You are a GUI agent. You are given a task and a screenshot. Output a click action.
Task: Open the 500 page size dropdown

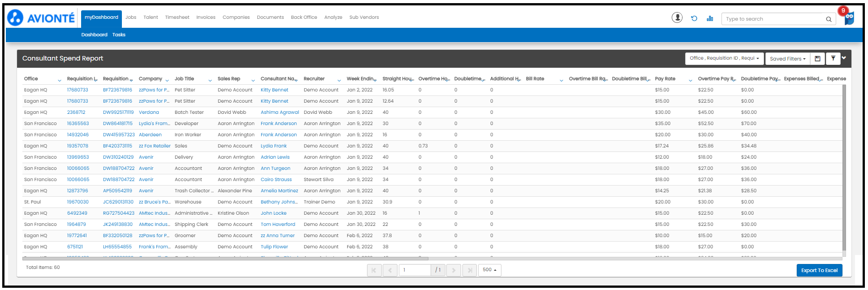[x=489, y=270]
